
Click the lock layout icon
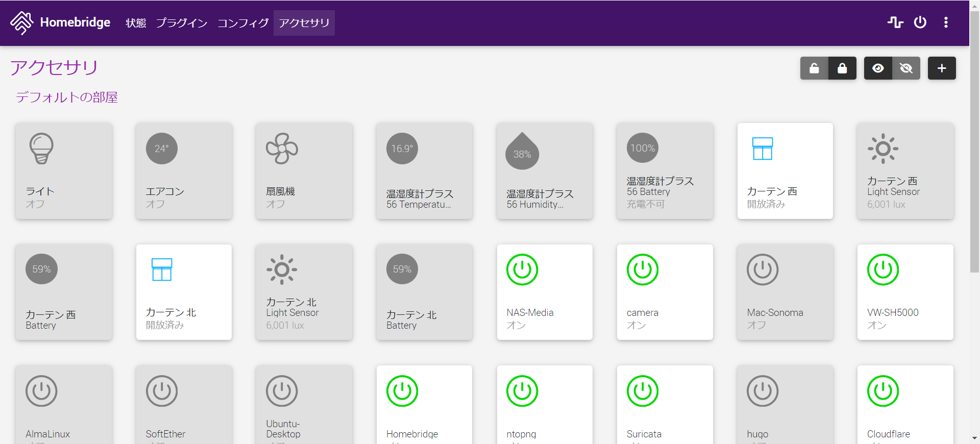842,68
